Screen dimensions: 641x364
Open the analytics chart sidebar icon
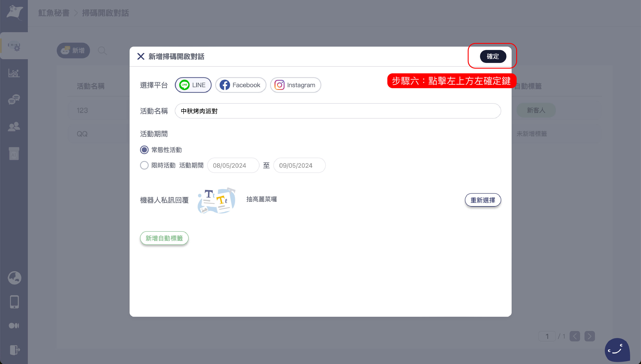point(14,73)
